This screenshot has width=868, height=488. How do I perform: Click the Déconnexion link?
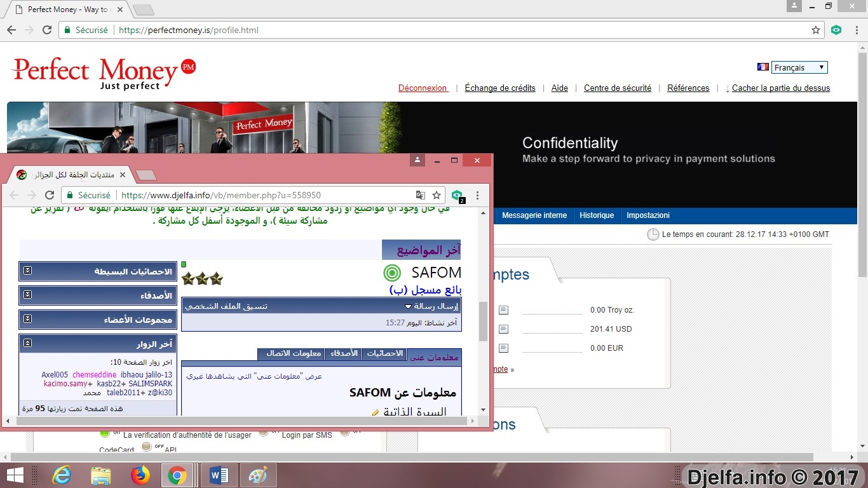tap(423, 88)
